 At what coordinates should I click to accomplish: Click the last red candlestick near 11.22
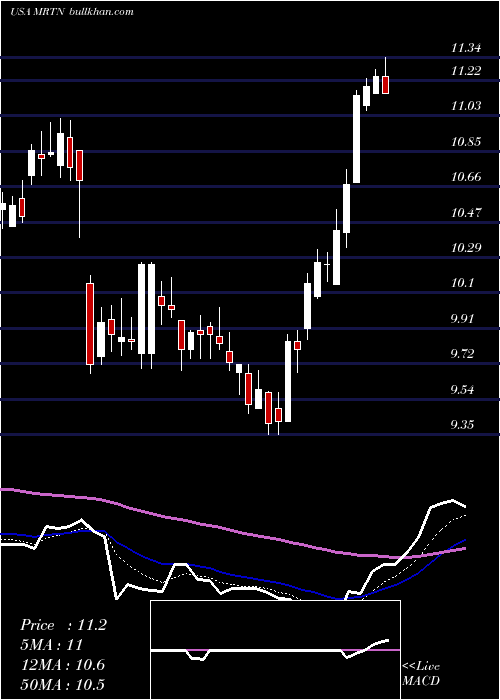385,85
